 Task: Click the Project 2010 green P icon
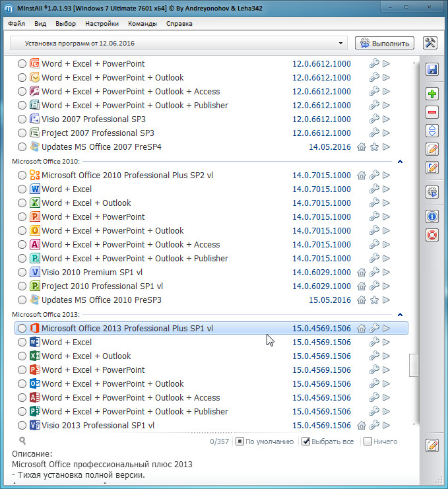pyautogui.click(x=34, y=286)
